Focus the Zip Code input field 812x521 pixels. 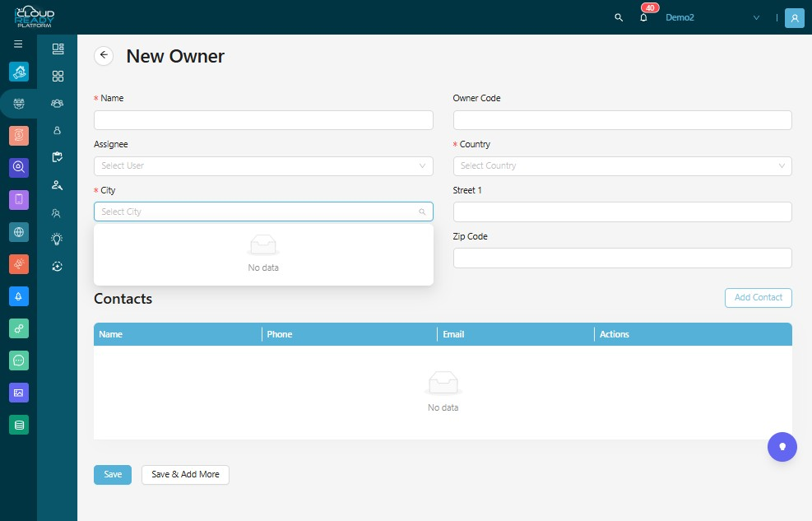622,258
